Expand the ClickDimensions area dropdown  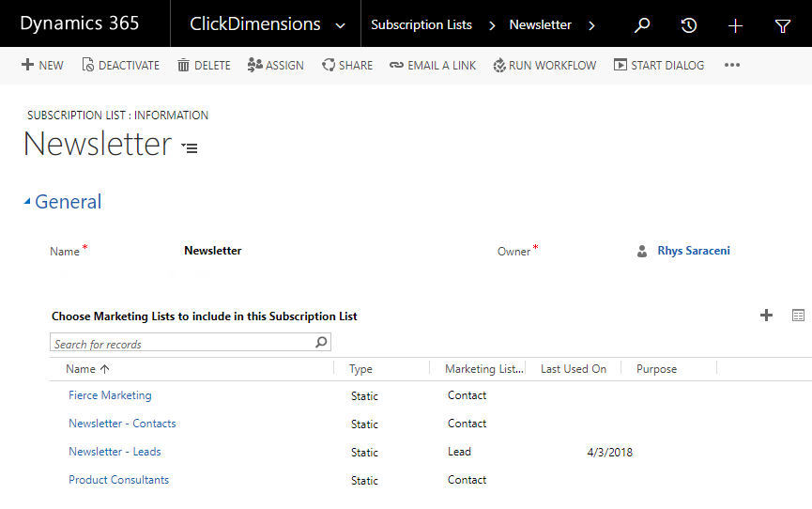pyautogui.click(x=340, y=25)
